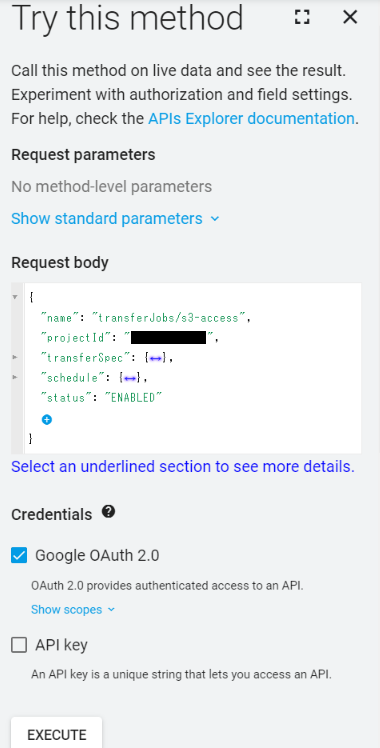Unfold schedule using the gutter triangle
Viewport: 380px width, 748px height.
tap(15, 377)
